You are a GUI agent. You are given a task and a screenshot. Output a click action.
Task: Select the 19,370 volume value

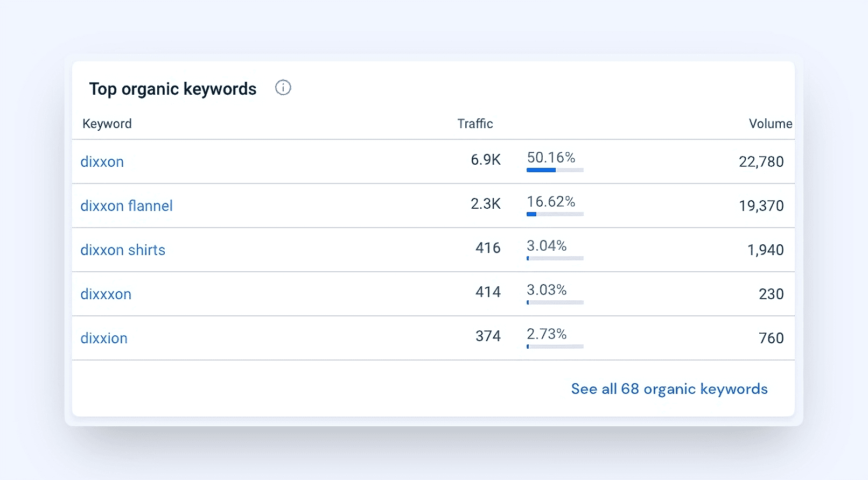click(761, 206)
